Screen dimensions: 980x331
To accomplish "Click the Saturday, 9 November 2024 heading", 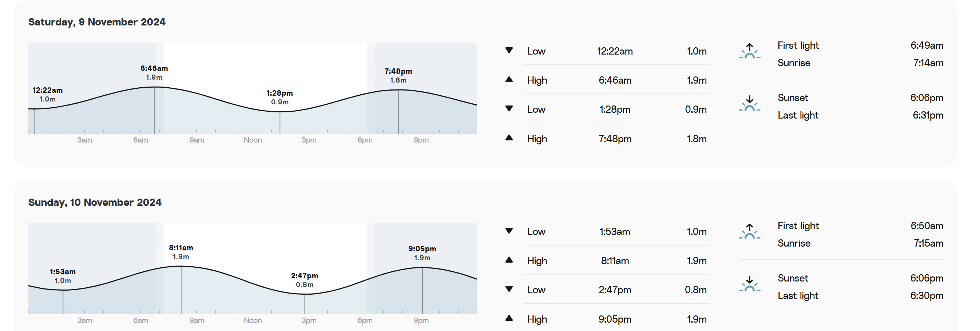I will pyautogui.click(x=97, y=22).
